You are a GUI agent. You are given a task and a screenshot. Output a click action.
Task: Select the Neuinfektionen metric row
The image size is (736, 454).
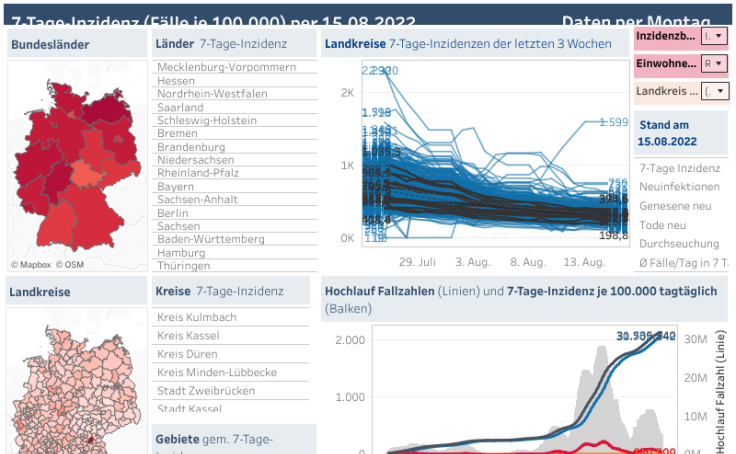(x=679, y=187)
